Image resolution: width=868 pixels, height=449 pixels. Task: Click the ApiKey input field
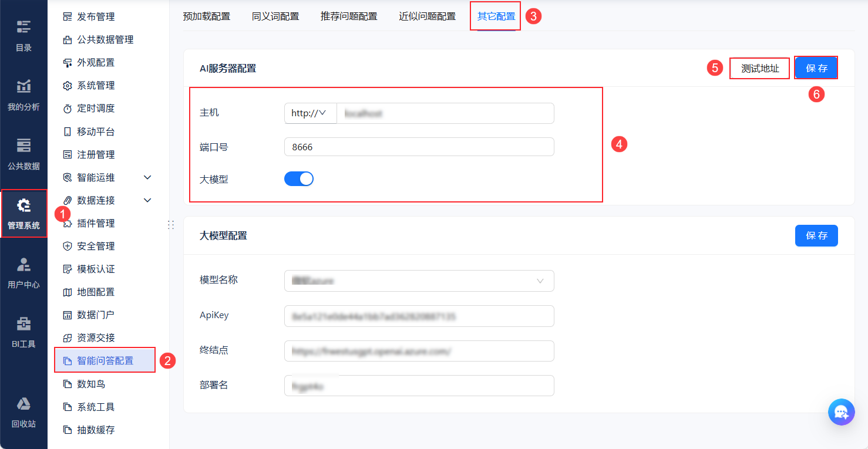coord(419,316)
